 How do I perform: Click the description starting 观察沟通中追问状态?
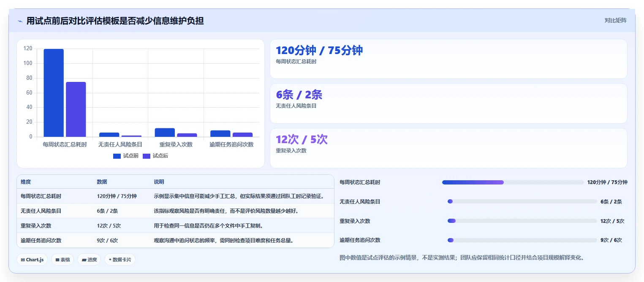tap(224, 241)
